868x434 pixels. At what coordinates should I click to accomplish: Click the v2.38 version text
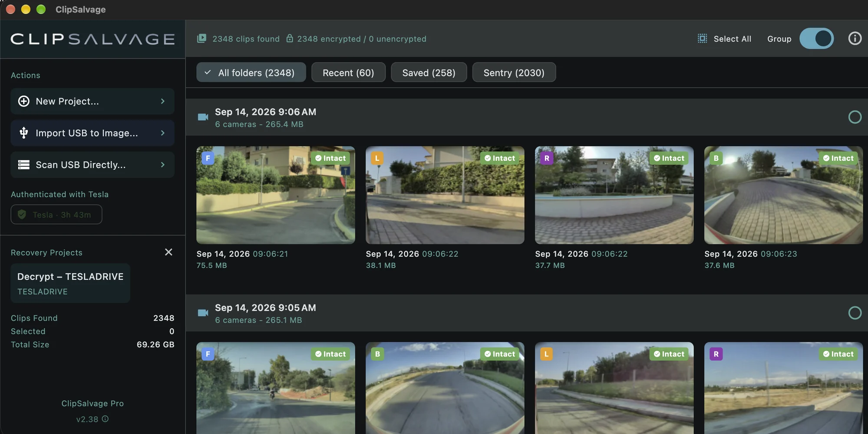[x=87, y=419]
